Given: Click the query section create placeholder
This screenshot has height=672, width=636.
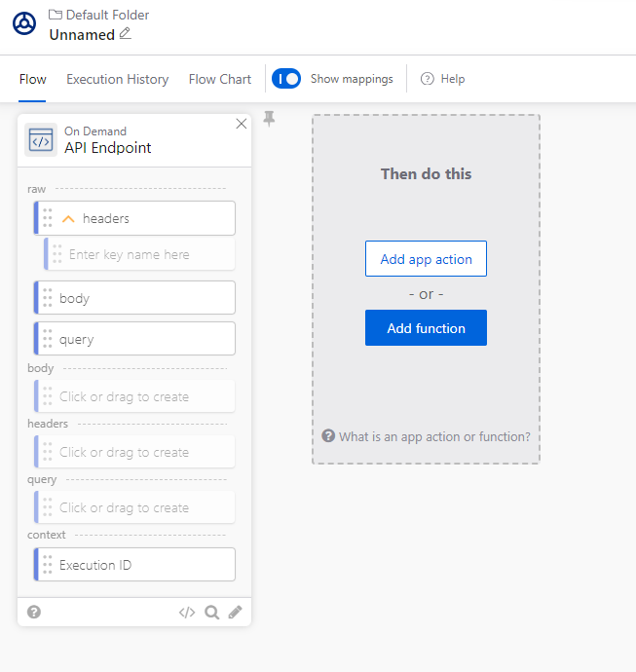Looking at the screenshot, I should click(134, 507).
